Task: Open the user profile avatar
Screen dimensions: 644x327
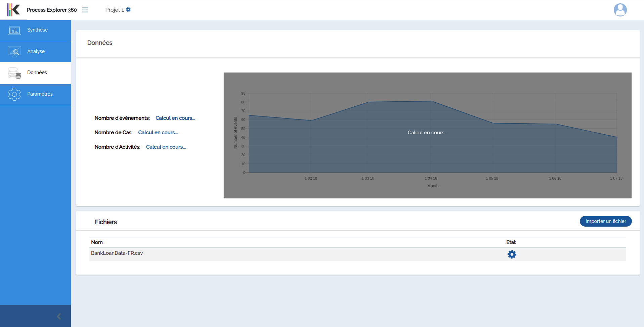Action: click(x=620, y=10)
